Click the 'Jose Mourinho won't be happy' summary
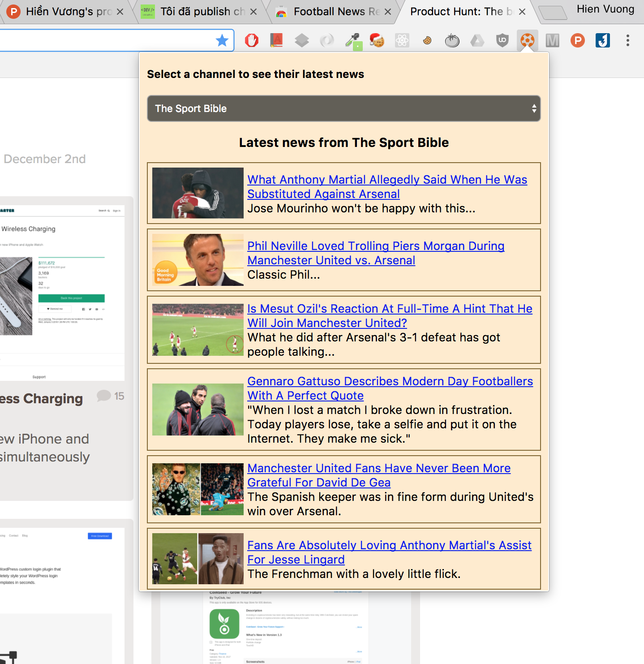The width and height of the screenshot is (644, 664). 361,208
